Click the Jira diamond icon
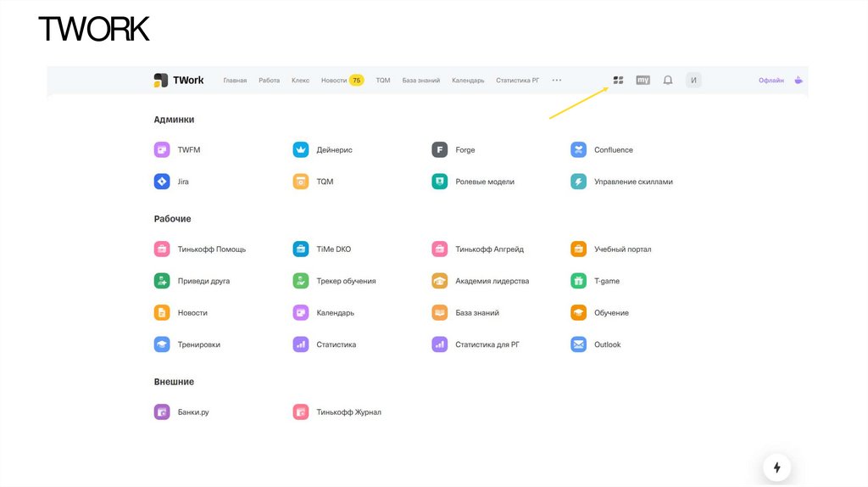 pos(162,182)
